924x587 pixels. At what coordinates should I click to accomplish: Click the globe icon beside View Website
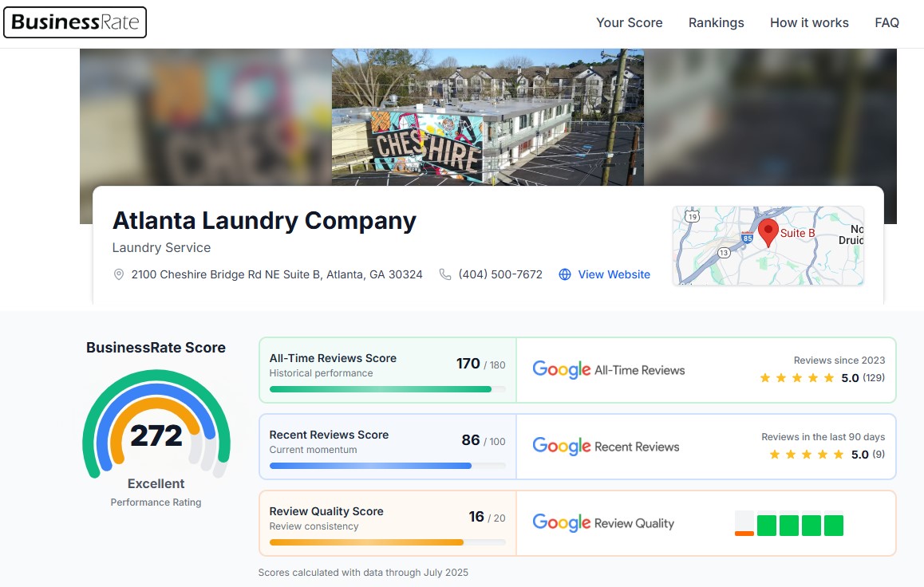coord(565,274)
